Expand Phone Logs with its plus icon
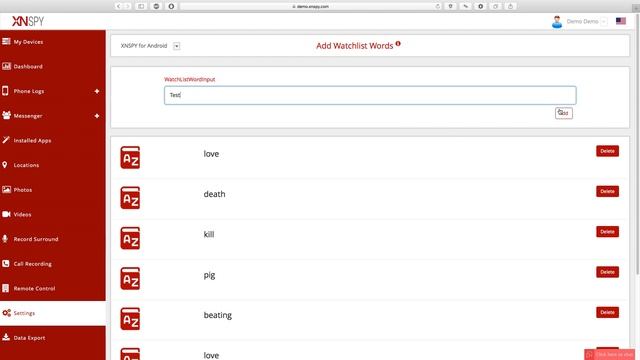Screen dimensions: 640x360 coord(97,91)
